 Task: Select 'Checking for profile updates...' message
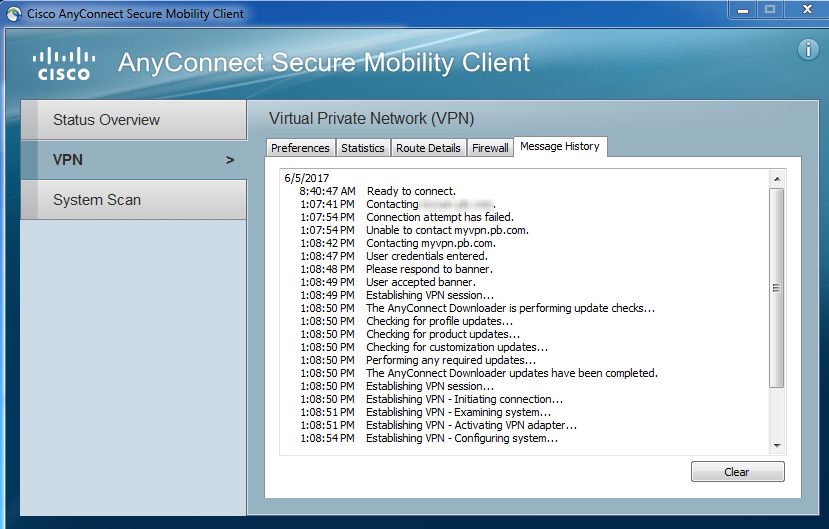pos(439,321)
